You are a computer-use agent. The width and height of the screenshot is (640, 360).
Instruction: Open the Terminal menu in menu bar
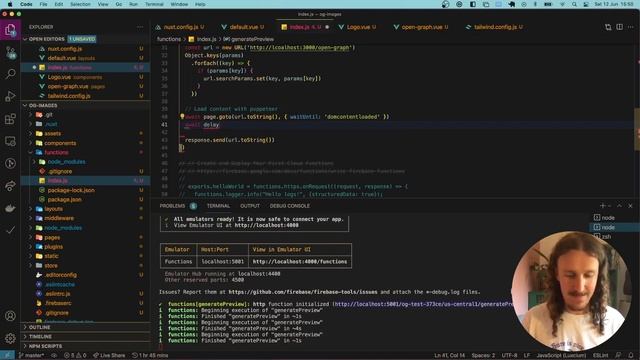coord(154,4)
